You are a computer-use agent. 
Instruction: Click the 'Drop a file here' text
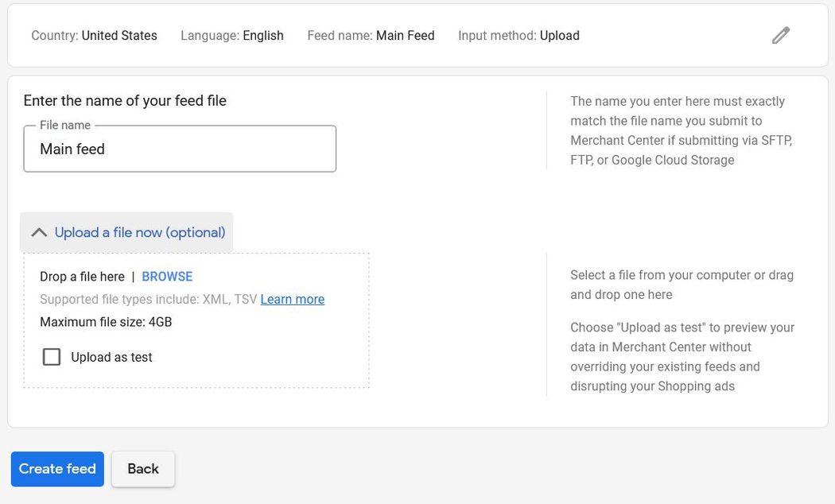[x=82, y=277]
